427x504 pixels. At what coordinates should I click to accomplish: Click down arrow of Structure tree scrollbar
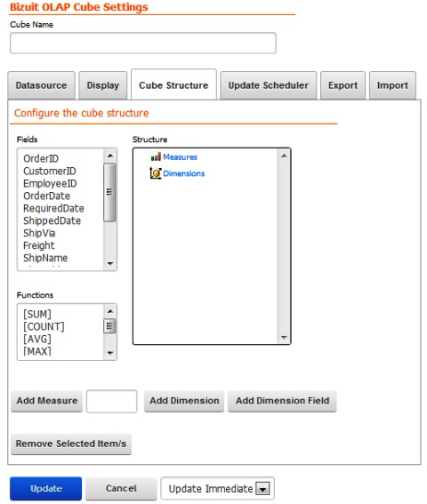[x=284, y=337]
